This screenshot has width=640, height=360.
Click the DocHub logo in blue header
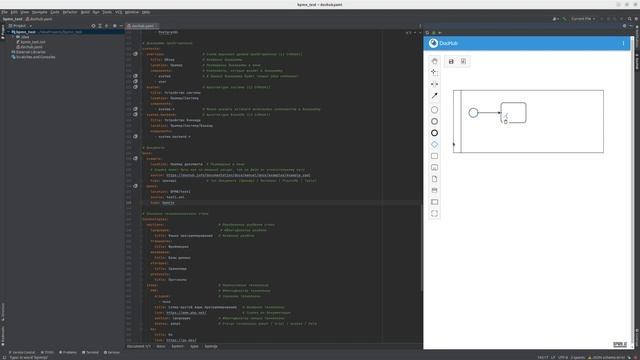pos(433,43)
